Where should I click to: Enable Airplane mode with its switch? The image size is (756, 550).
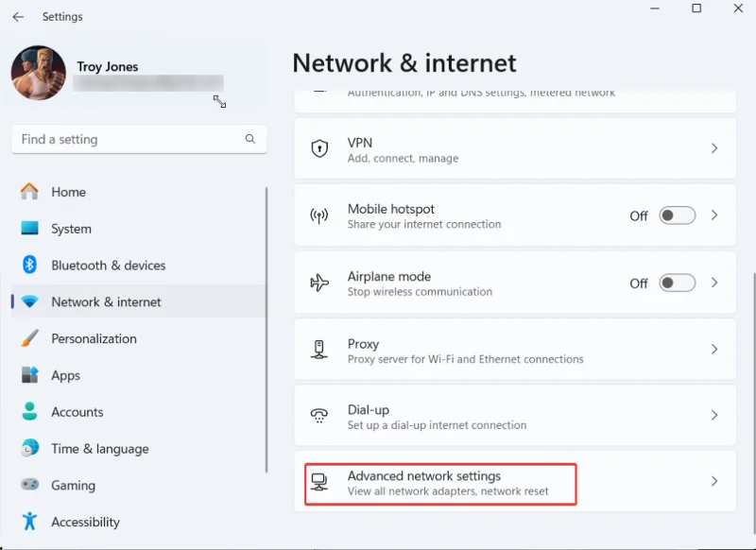(677, 283)
